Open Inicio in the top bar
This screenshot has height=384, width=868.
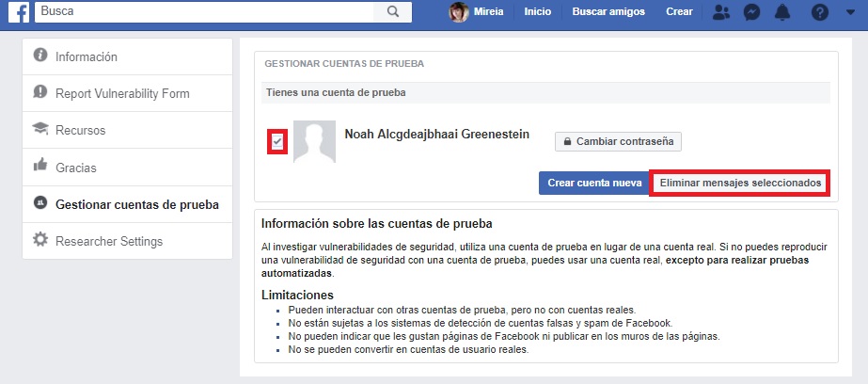click(538, 11)
